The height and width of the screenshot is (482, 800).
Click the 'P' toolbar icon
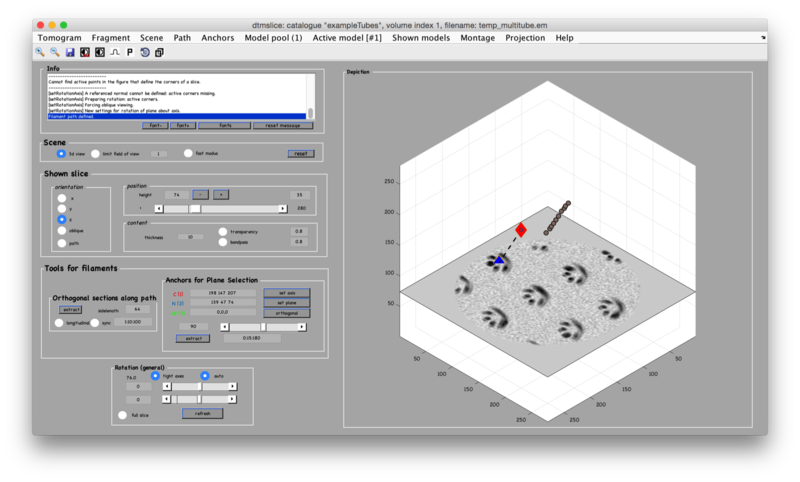(130, 52)
